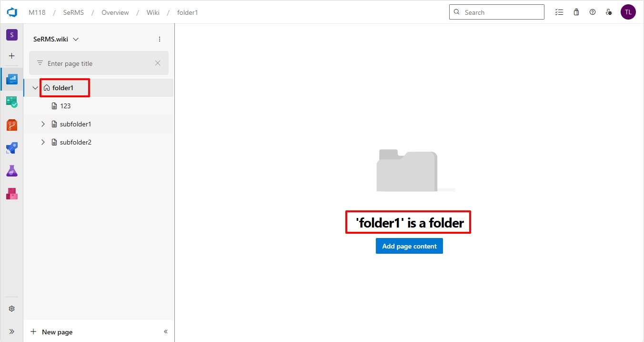Expand the subfolder1 tree node
This screenshot has height=342, width=644.
[43, 124]
